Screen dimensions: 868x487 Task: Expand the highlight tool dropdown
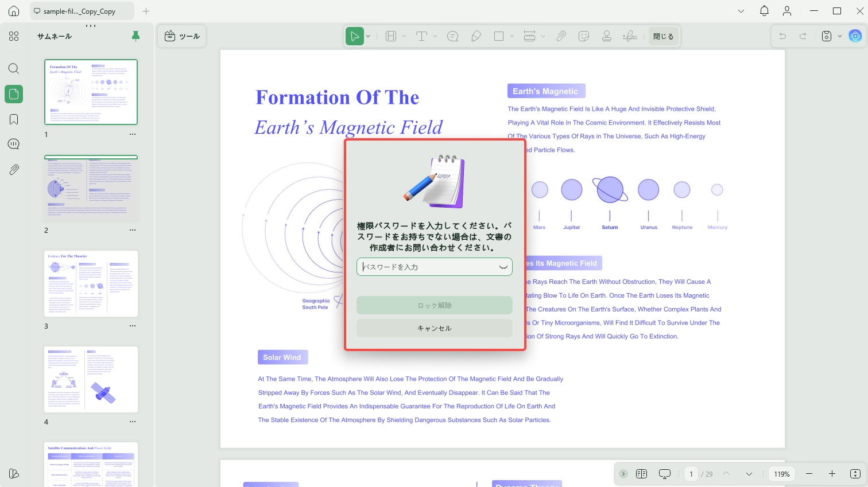(404, 36)
